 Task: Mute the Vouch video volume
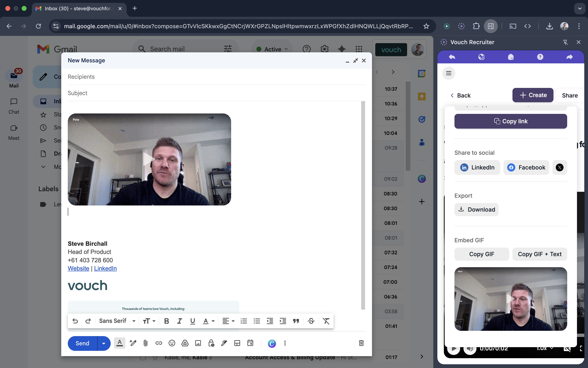pyautogui.click(x=470, y=349)
